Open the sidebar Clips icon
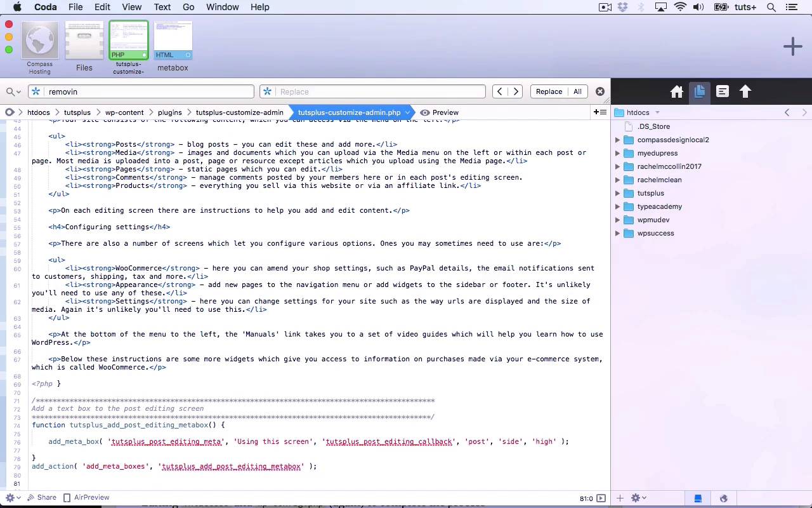This screenshot has width=812, height=508. tap(723, 91)
